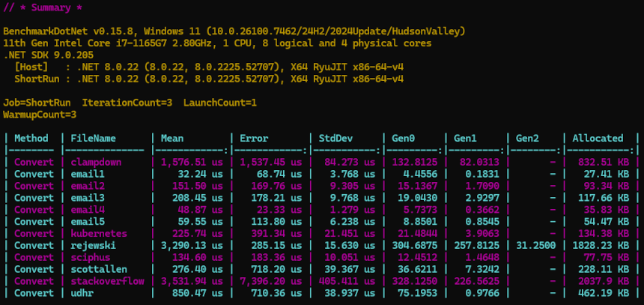Click the email1 mean value 32.24 us
Viewport: 644px width, 305px height.
tap(201, 175)
